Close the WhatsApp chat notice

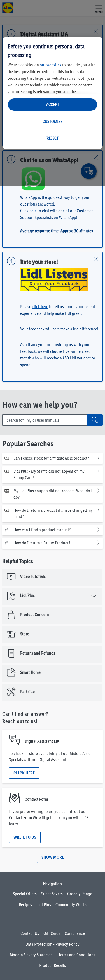96,157
